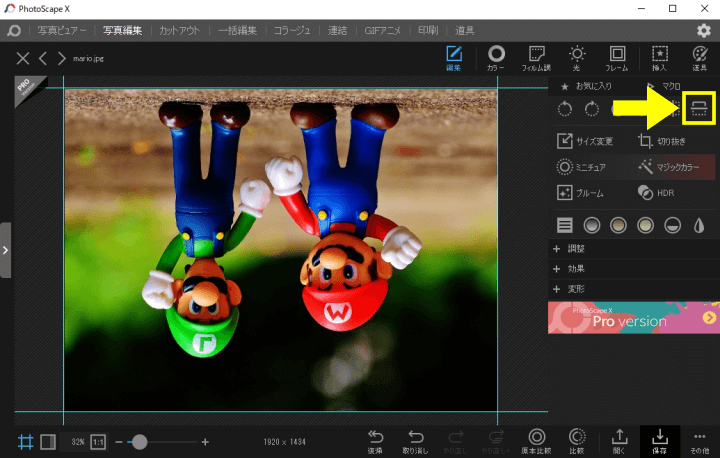This screenshot has height=458, width=720.
Task: Open お気に入り favorites list
Action: (x=587, y=86)
